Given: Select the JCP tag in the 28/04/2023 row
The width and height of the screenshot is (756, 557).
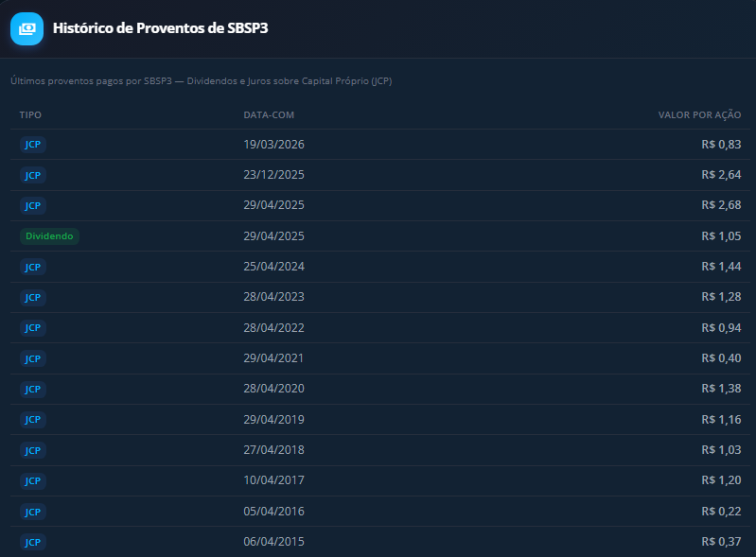Looking at the screenshot, I should coord(33,297).
